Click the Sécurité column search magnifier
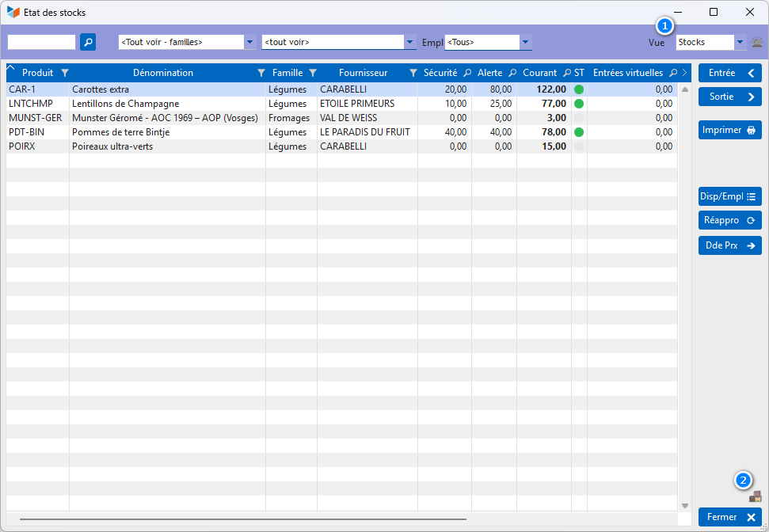The width and height of the screenshot is (769, 532). pos(467,73)
